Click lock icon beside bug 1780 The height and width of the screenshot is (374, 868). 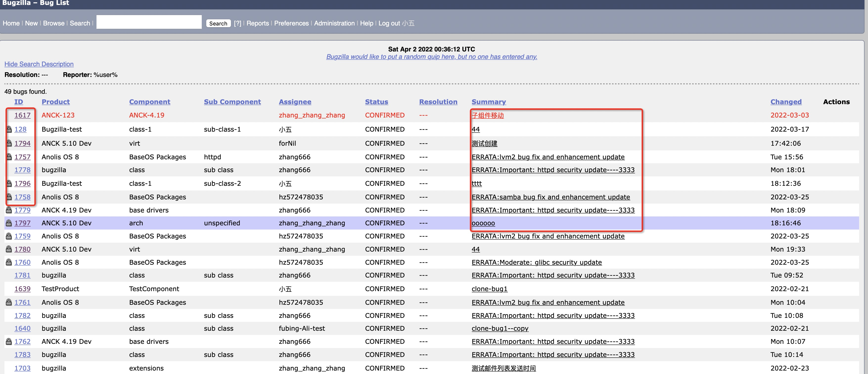(9, 249)
